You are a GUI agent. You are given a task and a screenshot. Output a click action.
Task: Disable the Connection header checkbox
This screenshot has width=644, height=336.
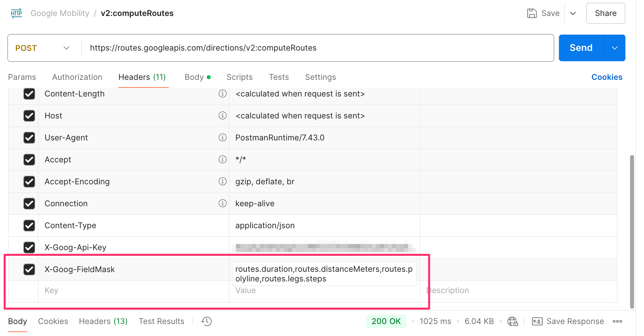coord(29,204)
